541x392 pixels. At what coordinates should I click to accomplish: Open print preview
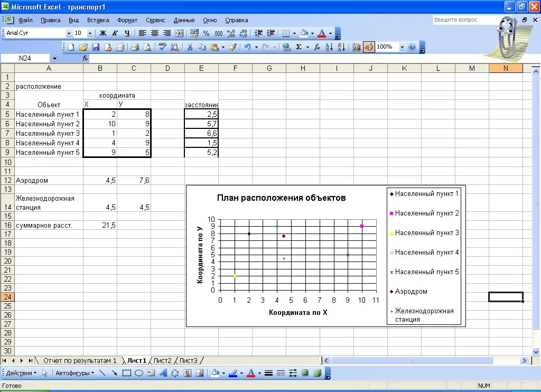click(x=147, y=47)
